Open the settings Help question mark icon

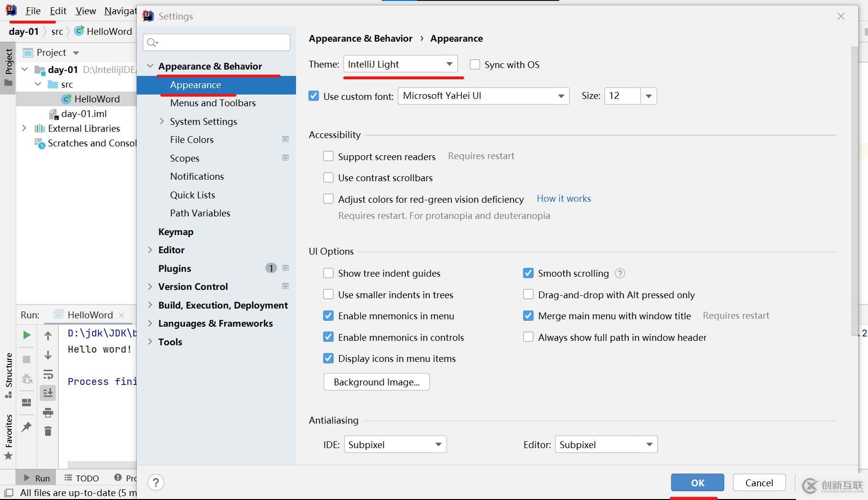(x=156, y=483)
